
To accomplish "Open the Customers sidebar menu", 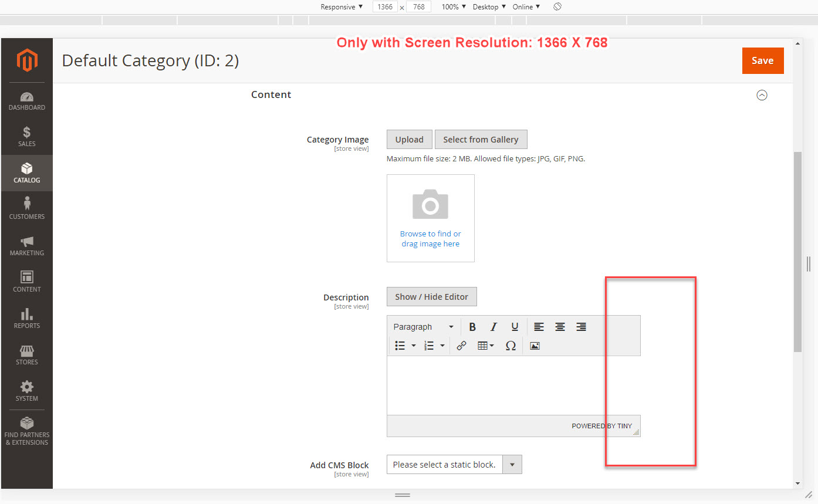I will (27, 209).
